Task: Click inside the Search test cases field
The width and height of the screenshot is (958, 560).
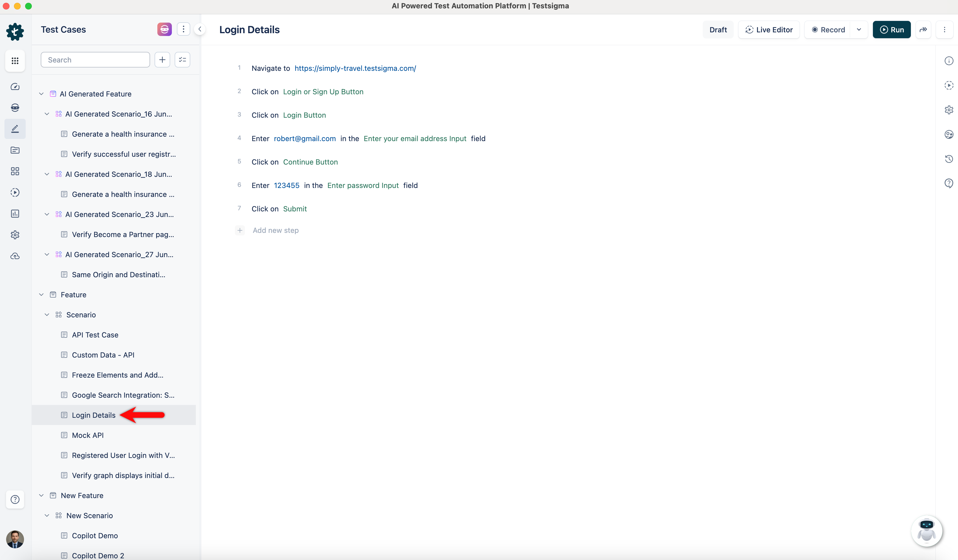Action: [x=95, y=59]
